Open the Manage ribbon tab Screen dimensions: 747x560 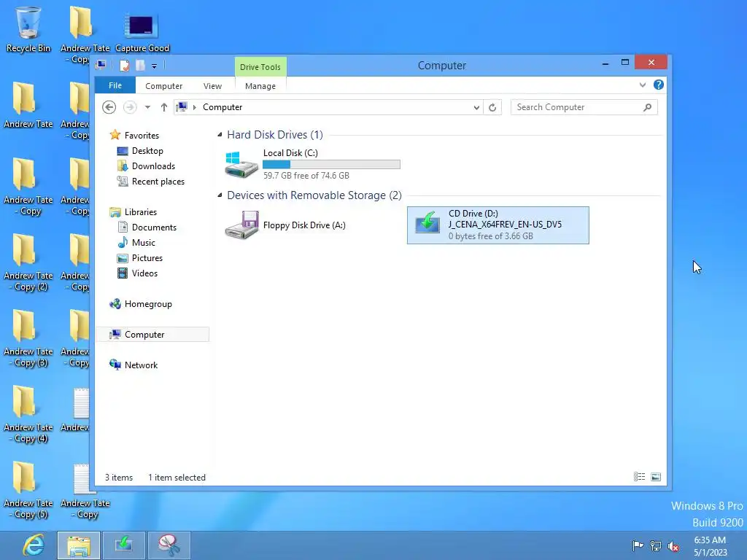click(260, 86)
